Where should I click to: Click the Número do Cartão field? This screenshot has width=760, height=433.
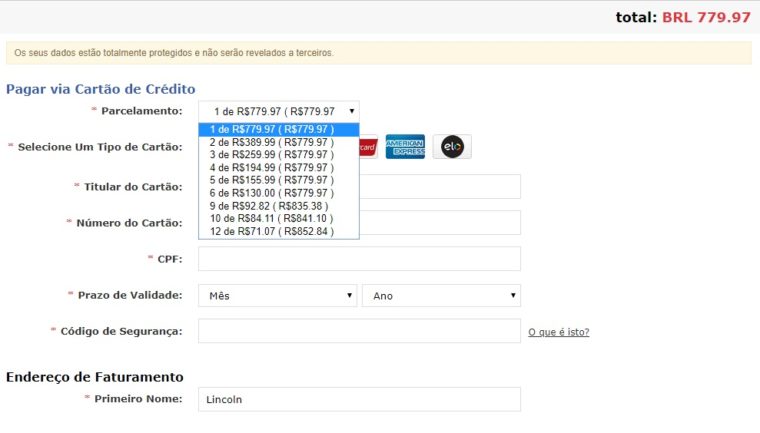coord(440,223)
